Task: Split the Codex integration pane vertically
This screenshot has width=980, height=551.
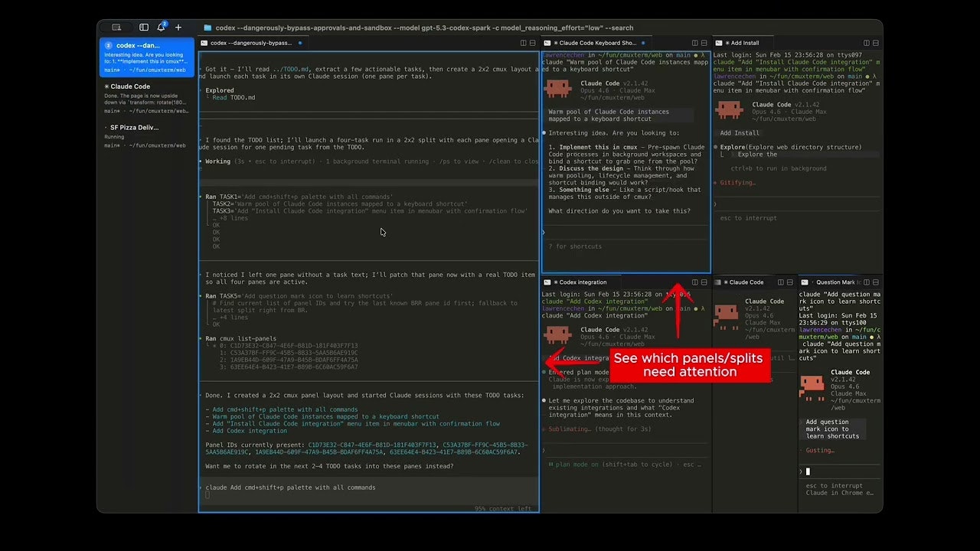Action: (695, 282)
